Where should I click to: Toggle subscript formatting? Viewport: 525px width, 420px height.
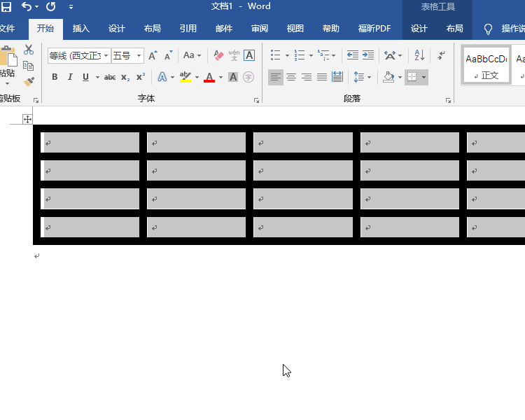(125, 78)
